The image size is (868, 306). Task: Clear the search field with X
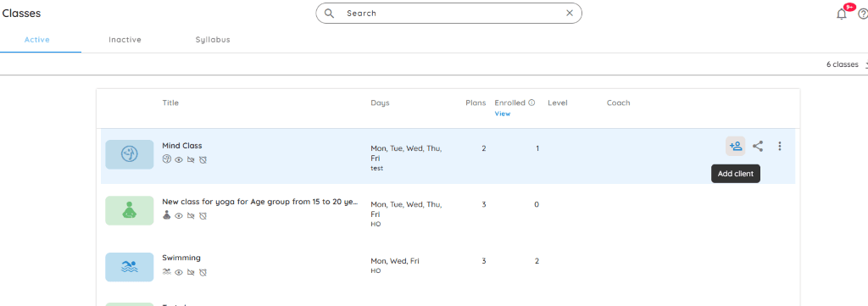pyautogui.click(x=570, y=14)
